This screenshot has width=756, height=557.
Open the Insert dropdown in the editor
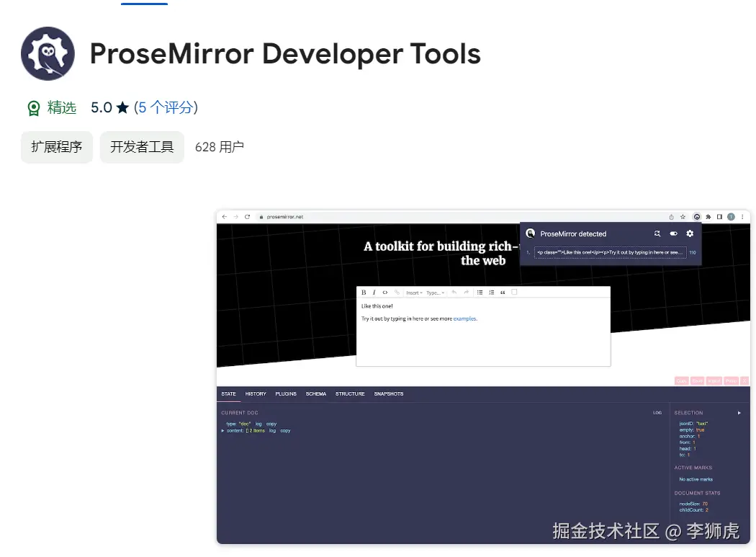pyautogui.click(x=414, y=293)
